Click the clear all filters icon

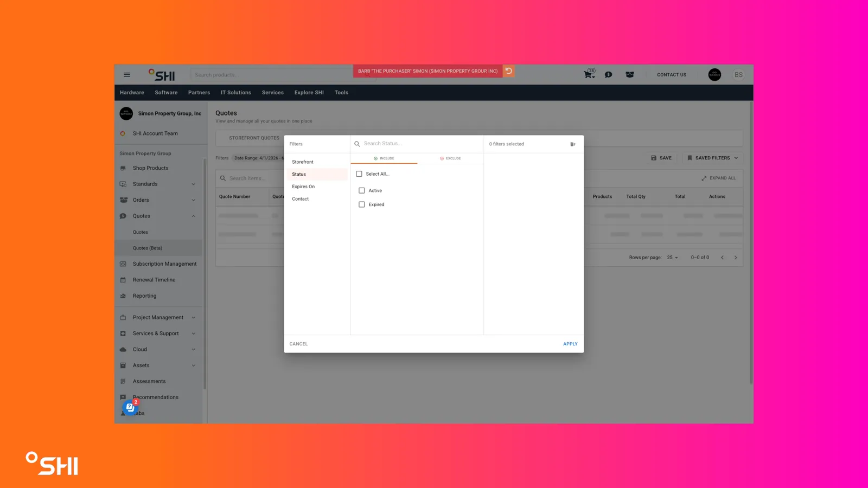click(x=573, y=144)
